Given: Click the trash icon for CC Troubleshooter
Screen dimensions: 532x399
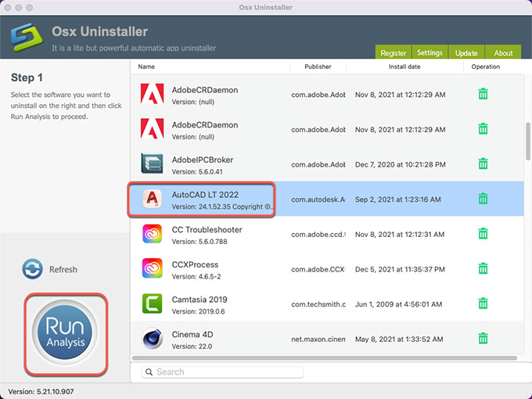Looking at the screenshot, I should tap(483, 234).
